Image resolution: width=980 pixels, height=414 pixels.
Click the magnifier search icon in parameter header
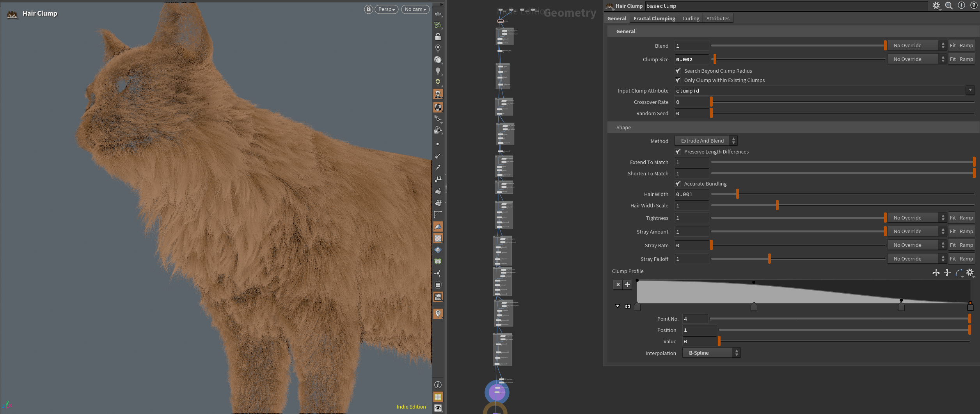click(949, 6)
